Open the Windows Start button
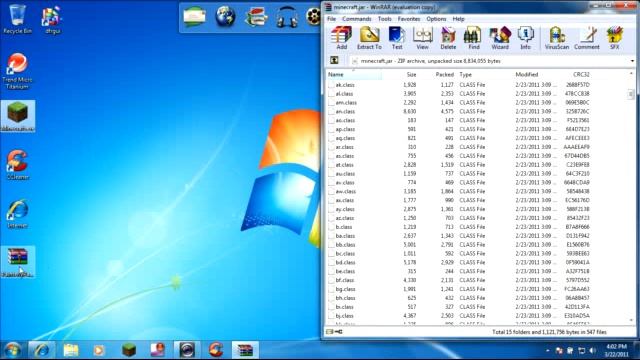This screenshot has height=360, width=640. [12, 350]
